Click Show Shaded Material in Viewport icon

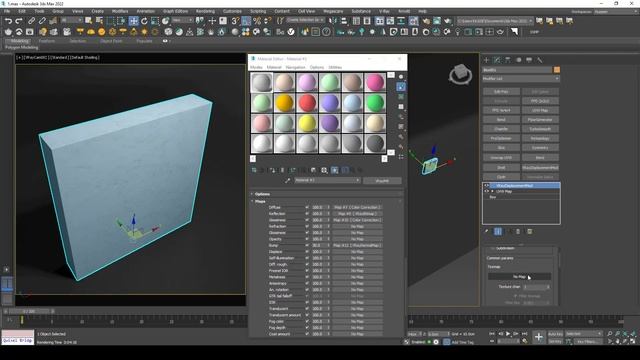pyautogui.click(x=335, y=170)
